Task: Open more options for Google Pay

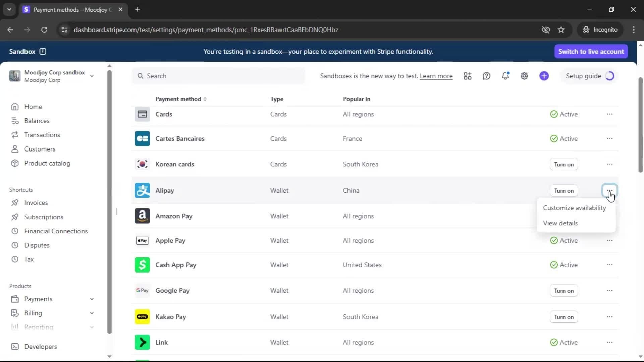Action: pos(609,291)
